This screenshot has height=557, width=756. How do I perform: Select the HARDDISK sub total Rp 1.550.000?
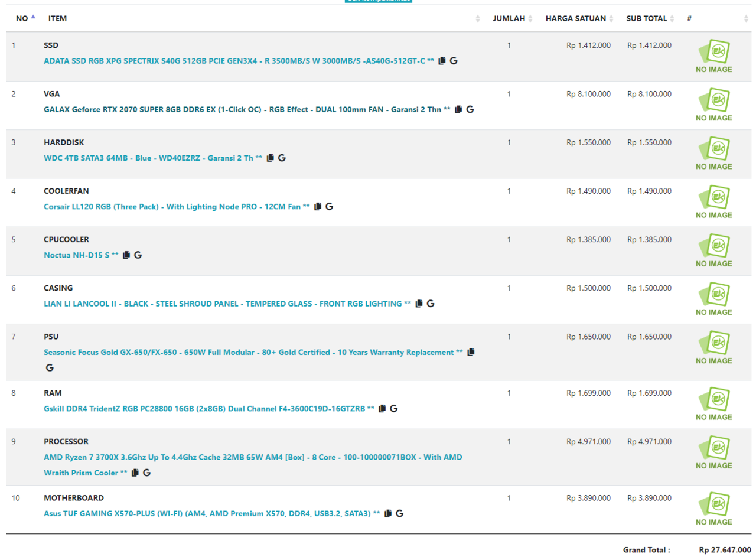click(649, 142)
